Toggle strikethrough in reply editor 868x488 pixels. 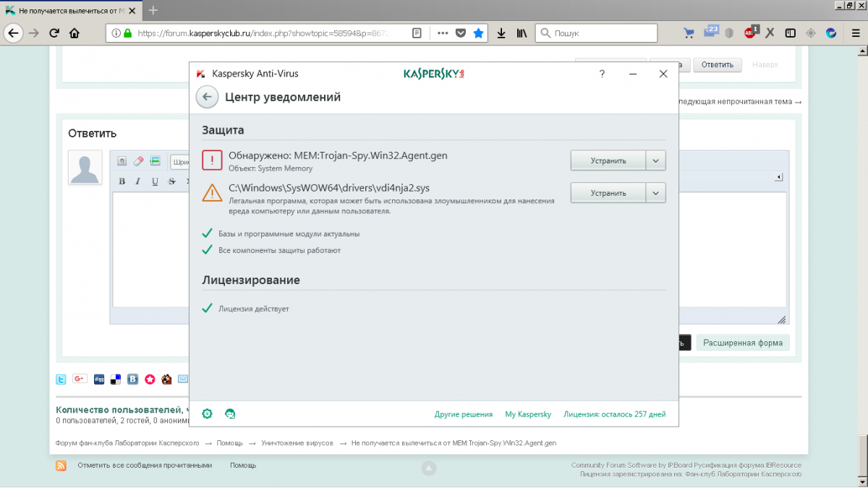click(171, 181)
